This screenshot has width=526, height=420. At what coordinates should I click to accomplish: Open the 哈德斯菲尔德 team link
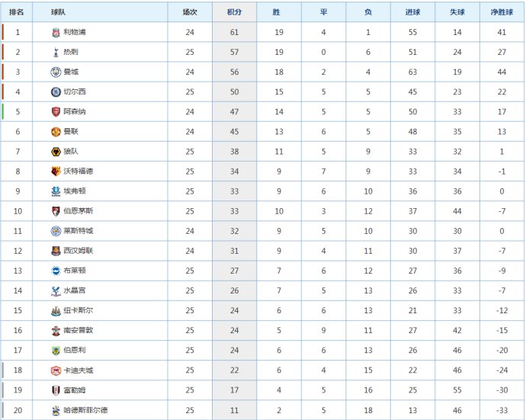pyautogui.click(x=85, y=410)
